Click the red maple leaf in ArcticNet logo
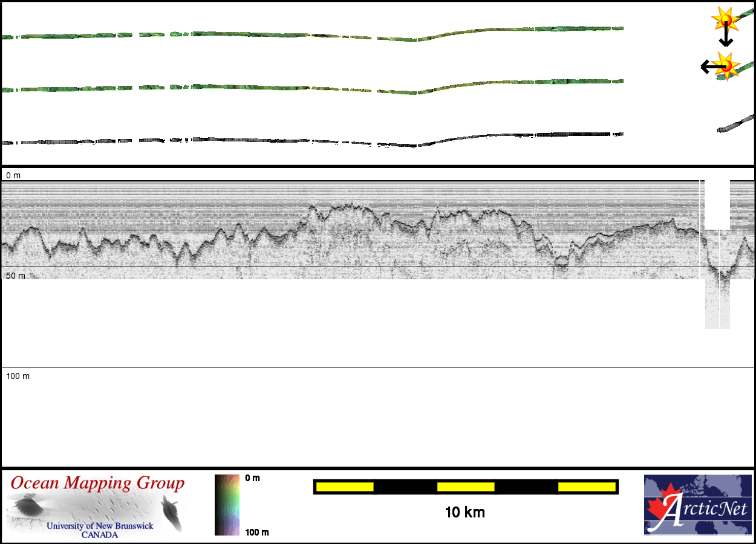This screenshot has height=544, width=756. point(660,507)
